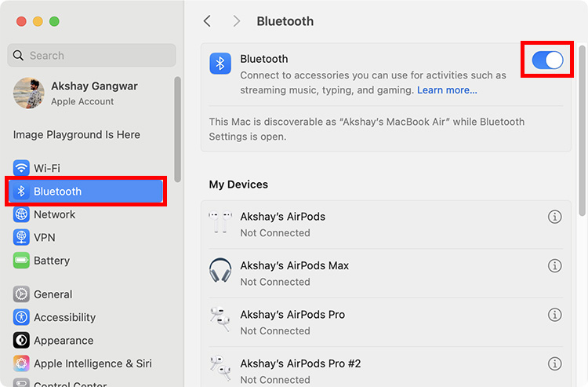The width and height of the screenshot is (588, 387).
Task: Open Battery settings in sidebar
Action: 86,261
